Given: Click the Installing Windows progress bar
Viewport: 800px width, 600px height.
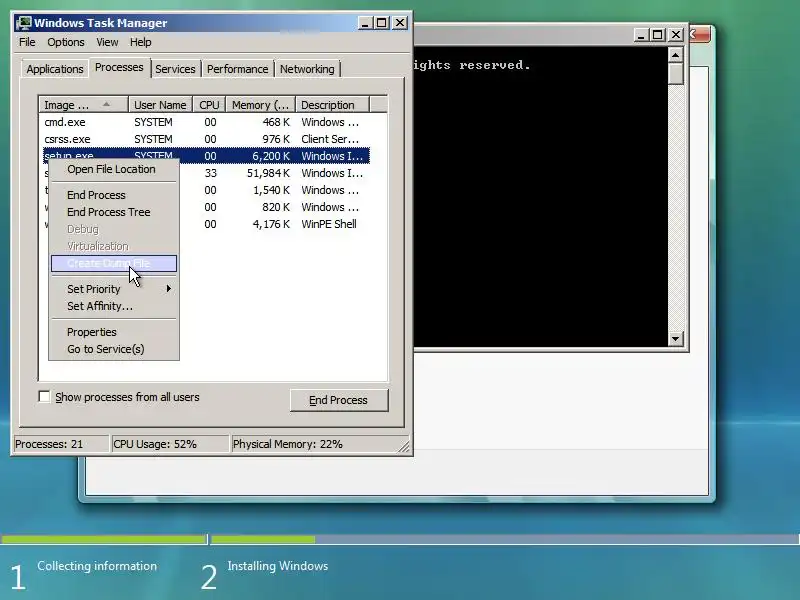Looking at the screenshot, I should [505, 539].
